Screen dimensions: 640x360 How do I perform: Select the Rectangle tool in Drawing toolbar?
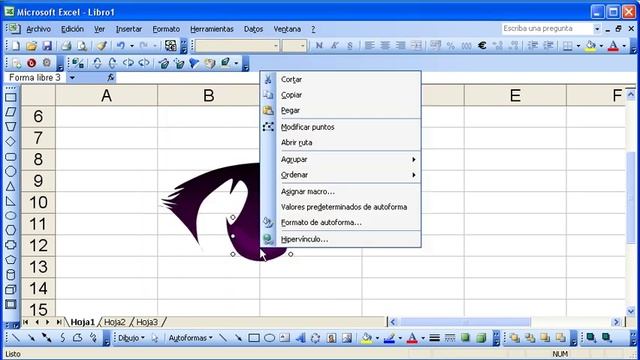(x=254, y=338)
